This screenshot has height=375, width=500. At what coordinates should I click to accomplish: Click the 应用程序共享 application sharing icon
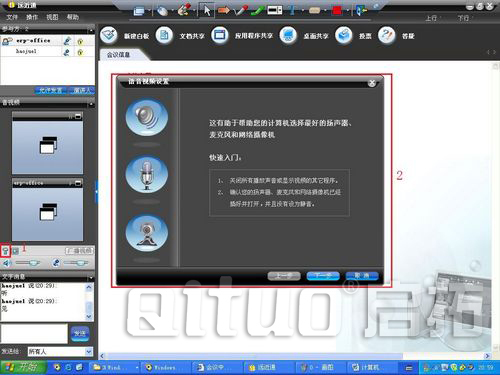(x=220, y=35)
